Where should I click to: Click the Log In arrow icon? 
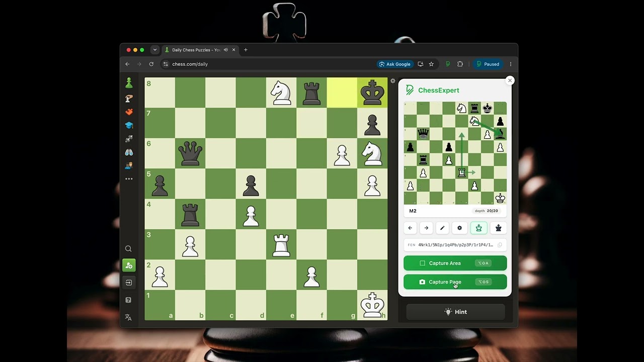(128, 283)
